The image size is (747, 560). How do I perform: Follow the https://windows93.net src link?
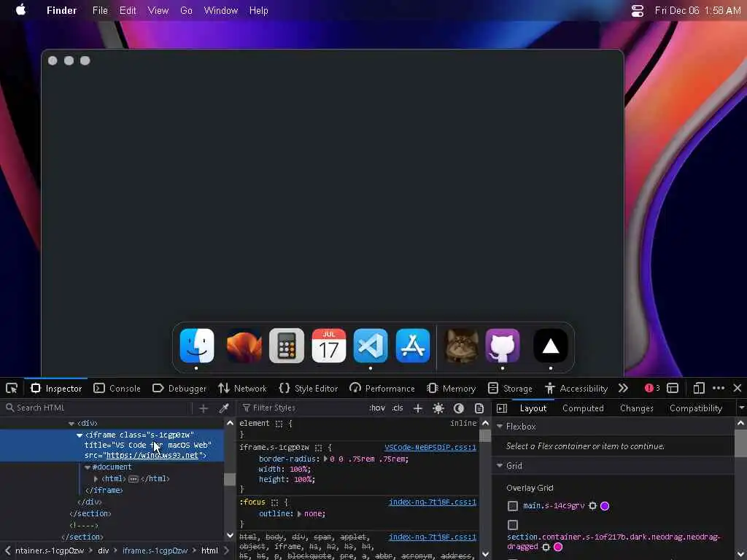coord(152,455)
